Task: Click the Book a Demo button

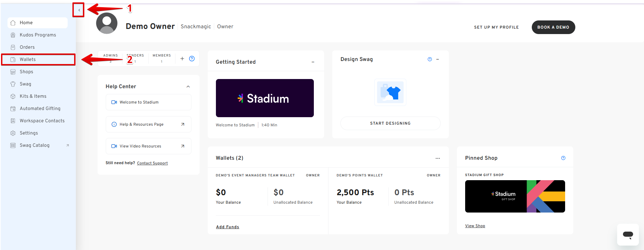Action: click(x=553, y=27)
